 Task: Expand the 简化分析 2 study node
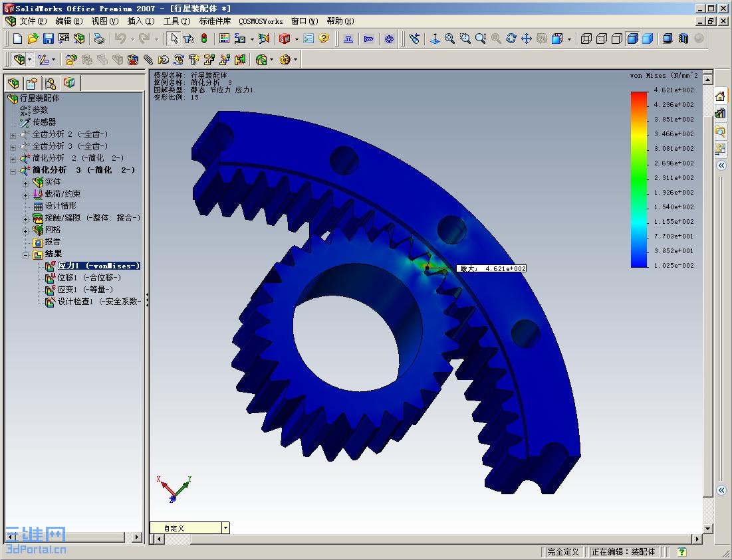(x=13, y=159)
